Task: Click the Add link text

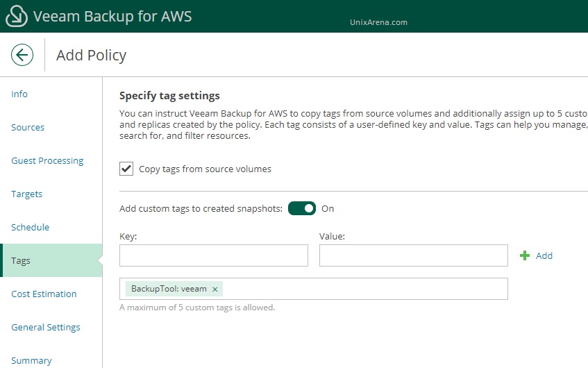Action: tap(544, 255)
